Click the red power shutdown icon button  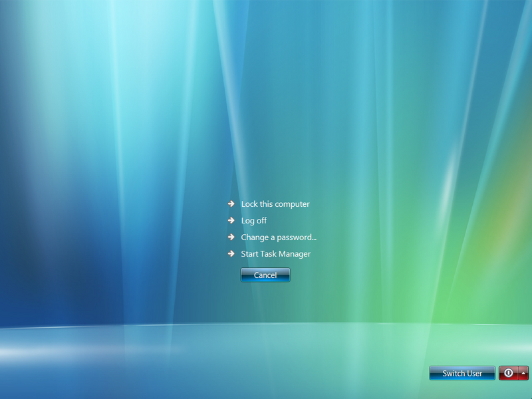[x=508, y=373]
